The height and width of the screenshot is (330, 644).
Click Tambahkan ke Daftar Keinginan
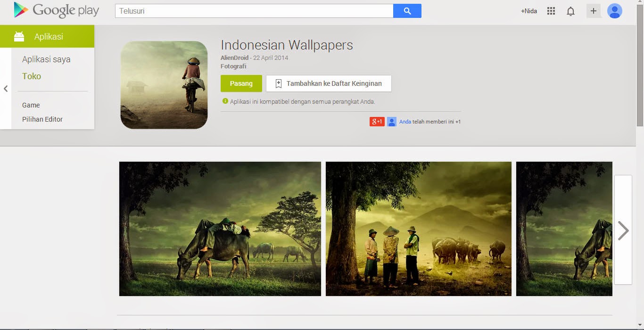329,83
